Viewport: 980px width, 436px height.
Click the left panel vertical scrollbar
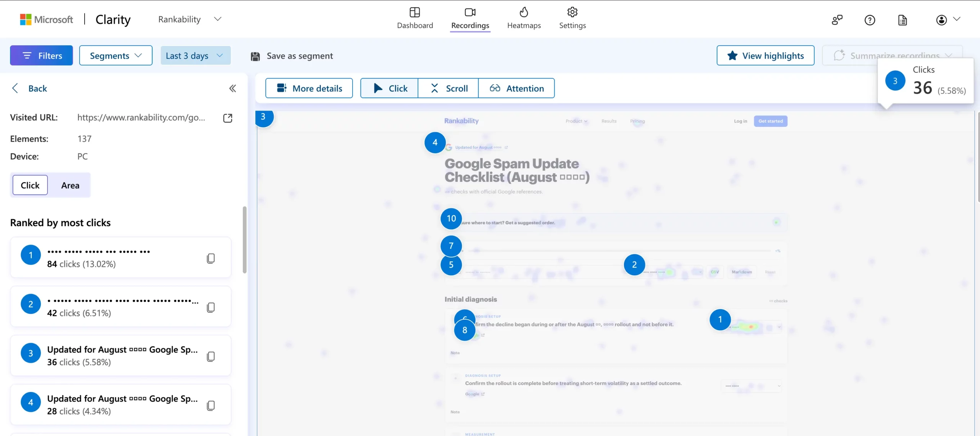point(244,240)
